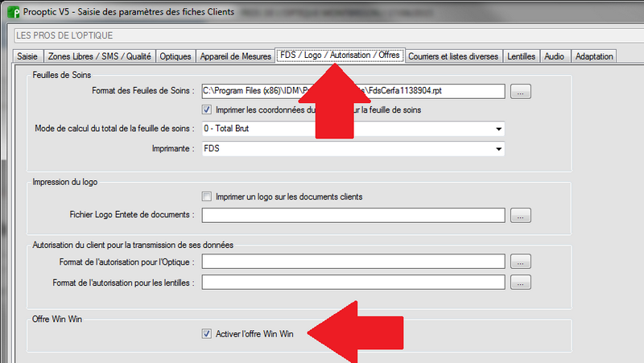This screenshot has height=363, width=644.
Task: Open the Mode de calcul du total dropdown
Action: point(353,129)
